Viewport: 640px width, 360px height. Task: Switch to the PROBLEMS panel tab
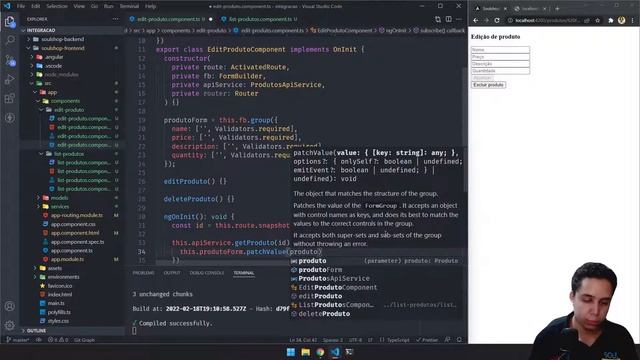[143, 273]
